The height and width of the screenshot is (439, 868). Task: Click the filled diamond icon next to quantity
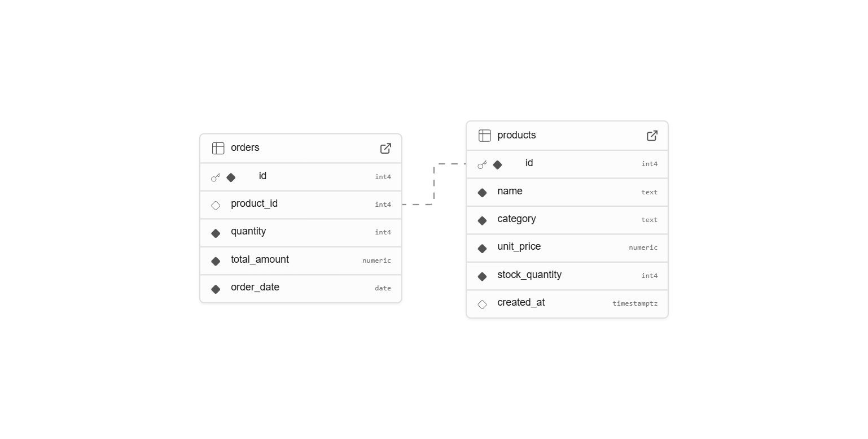click(x=216, y=233)
